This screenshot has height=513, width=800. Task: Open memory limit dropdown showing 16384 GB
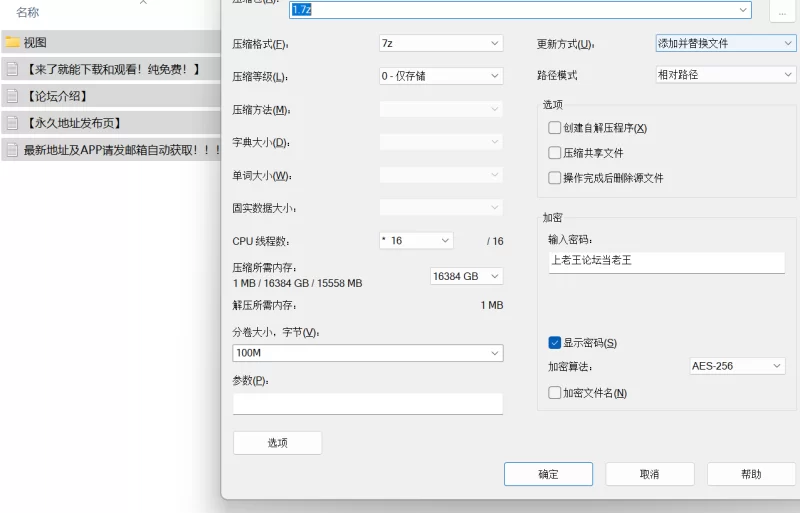click(466, 276)
